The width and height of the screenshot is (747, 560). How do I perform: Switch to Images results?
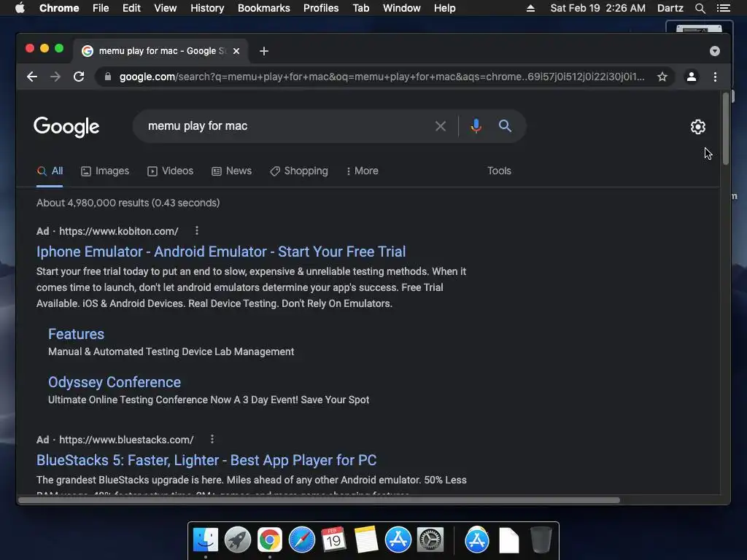(x=105, y=171)
